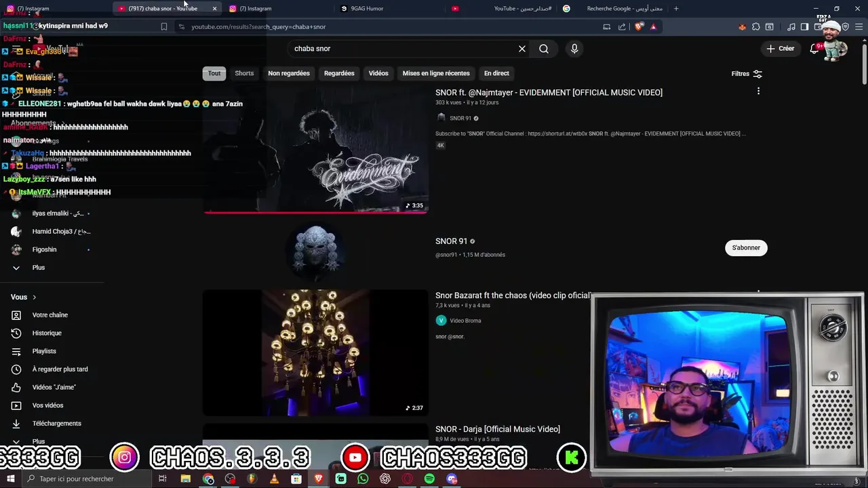Screen dimensions: 868x488
Task: Open WhatsApp from the taskbar
Action: (363, 479)
